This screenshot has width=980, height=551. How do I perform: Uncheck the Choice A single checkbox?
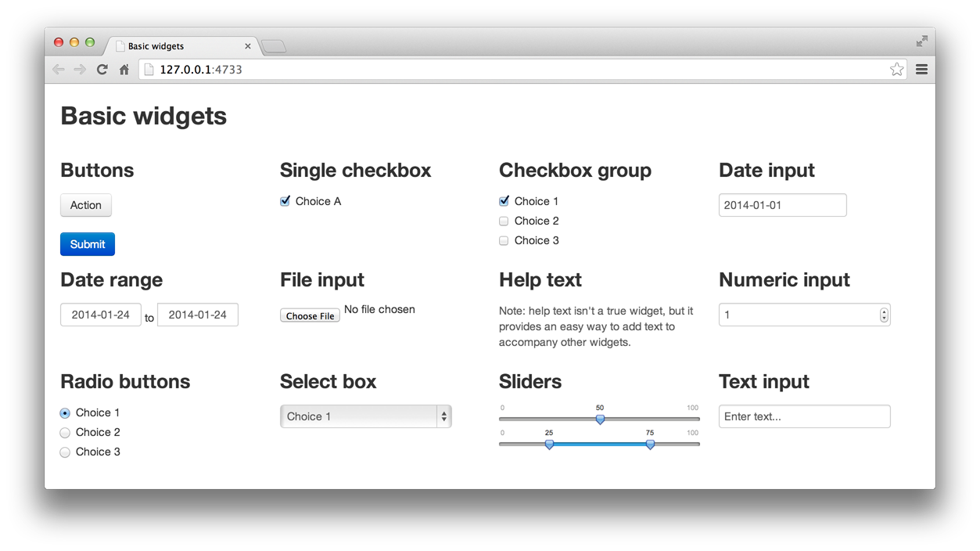[x=285, y=201]
